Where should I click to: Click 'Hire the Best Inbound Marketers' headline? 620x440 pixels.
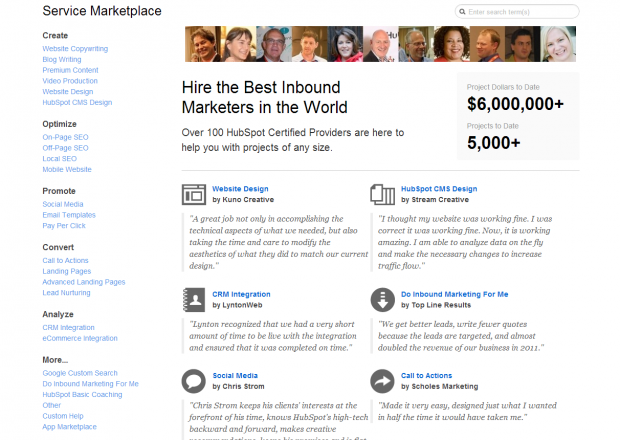(265, 97)
